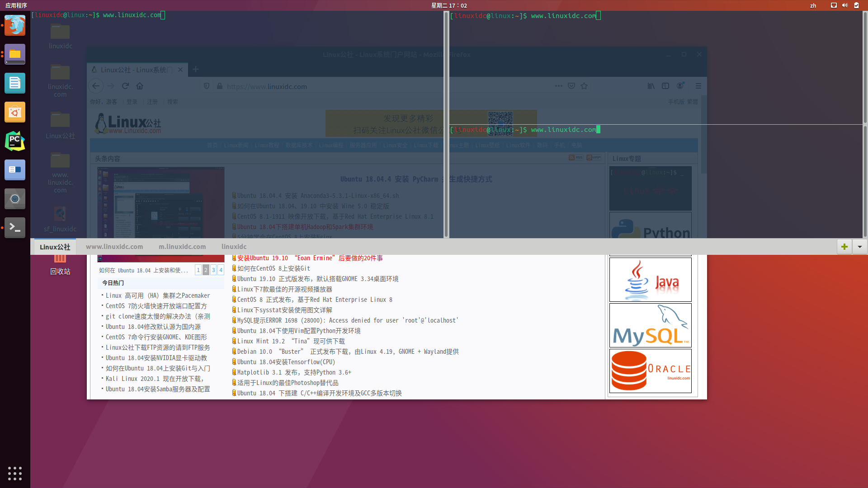
Task: Open 适用于Linux的最佳Photoshop替代品 article
Action: pos(288,383)
